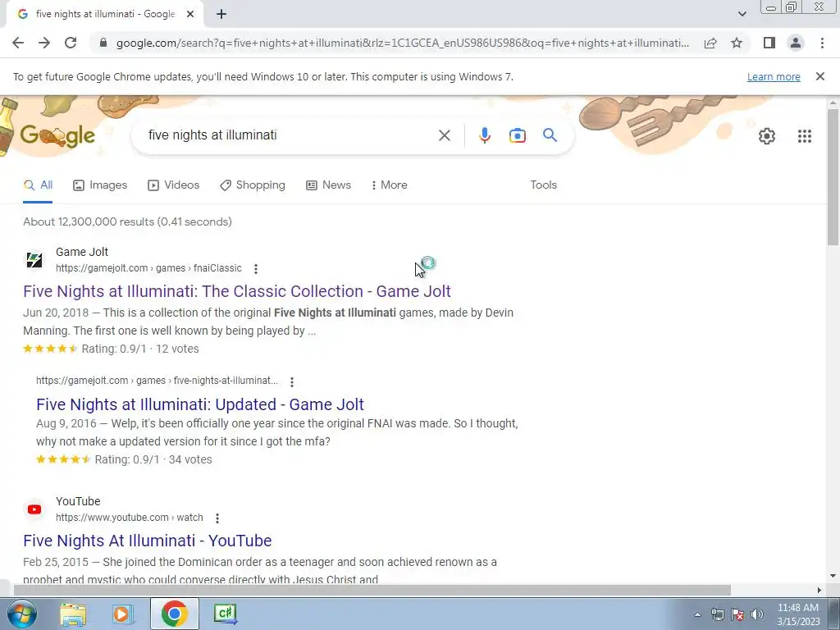Open the volume speaker control
This screenshot has width=840, height=630.
coord(757,614)
